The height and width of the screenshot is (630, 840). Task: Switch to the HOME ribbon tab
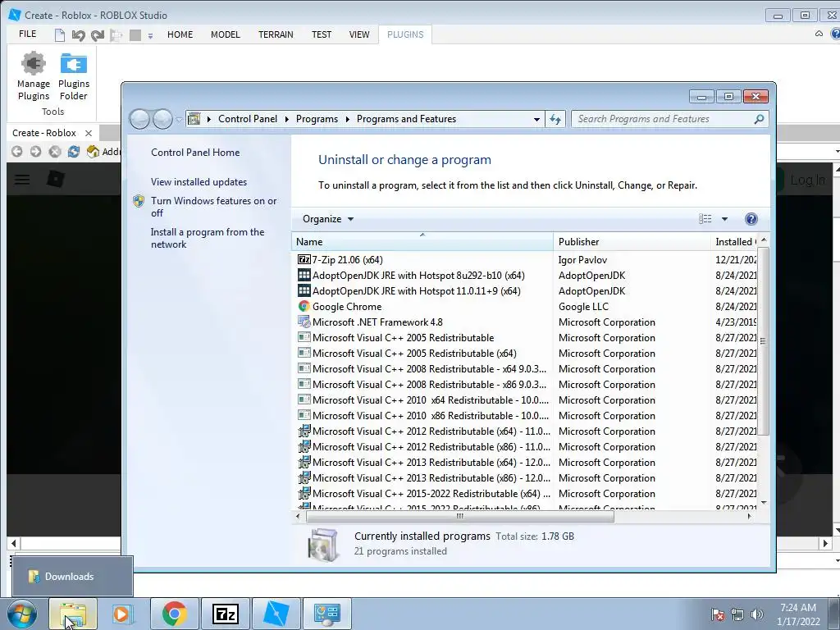(x=180, y=34)
